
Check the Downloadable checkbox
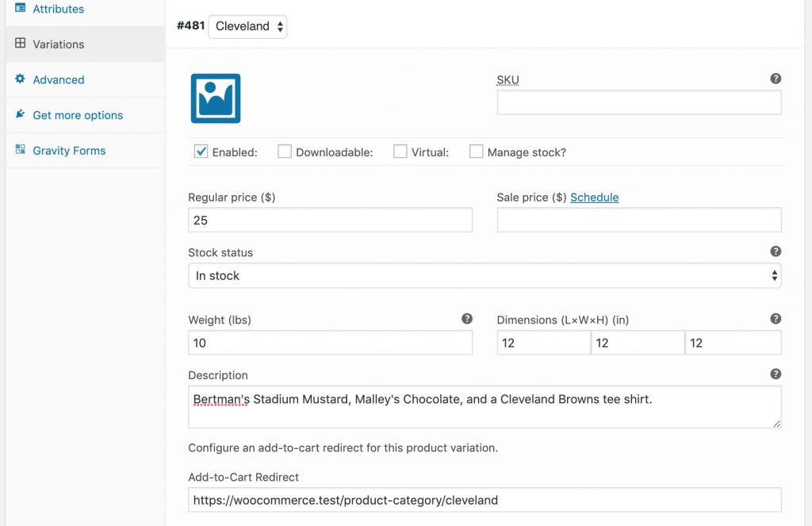point(285,152)
